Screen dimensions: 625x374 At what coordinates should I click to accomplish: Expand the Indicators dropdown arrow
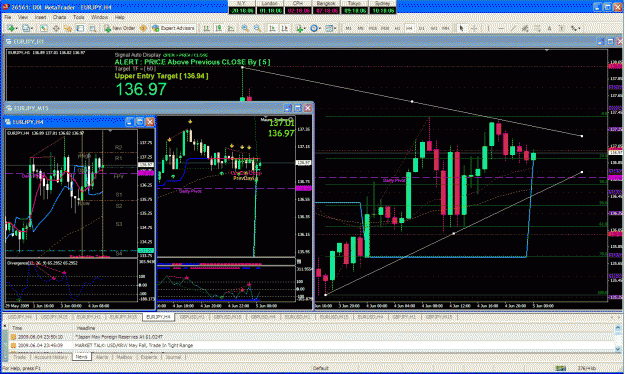(305, 28)
